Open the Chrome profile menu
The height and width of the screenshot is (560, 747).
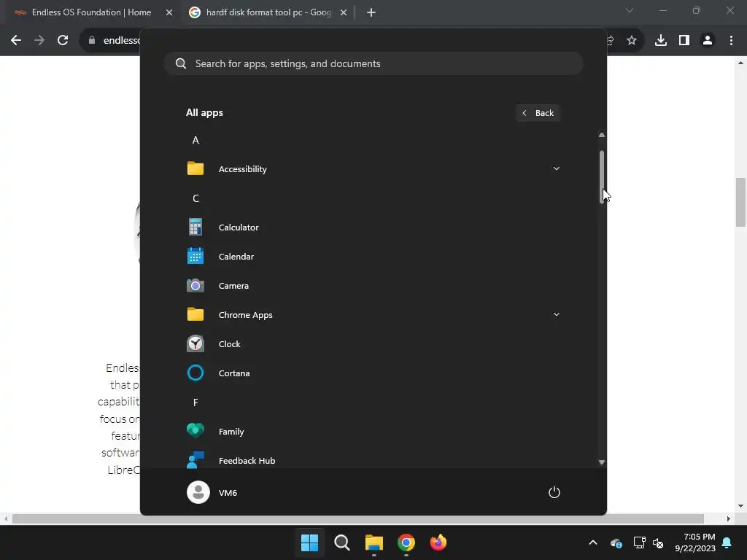tap(708, 41)
